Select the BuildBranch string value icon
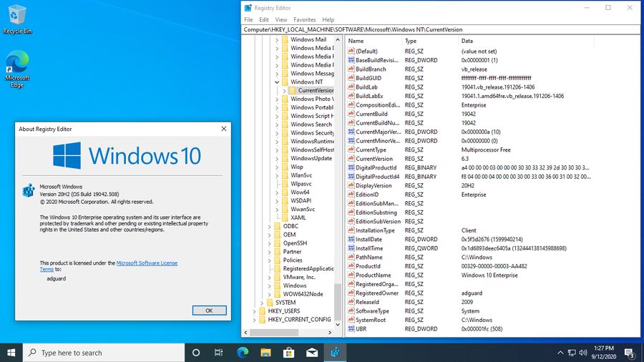Viewport: 644px width, 362px height. (351, 69)
